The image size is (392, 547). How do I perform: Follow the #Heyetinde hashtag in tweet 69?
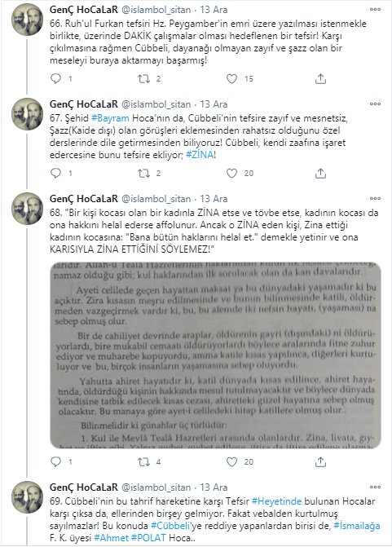coord(276,501)
